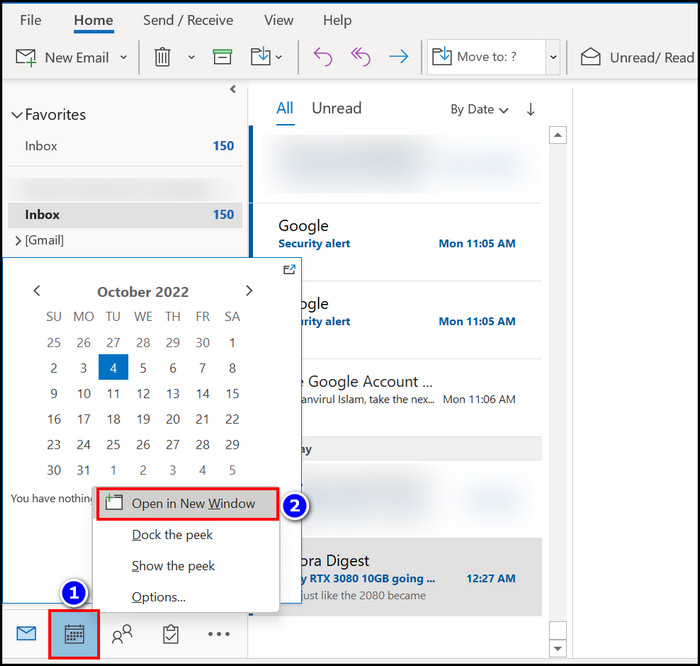Click the Archive icon in ribbon

coord(222,57)
